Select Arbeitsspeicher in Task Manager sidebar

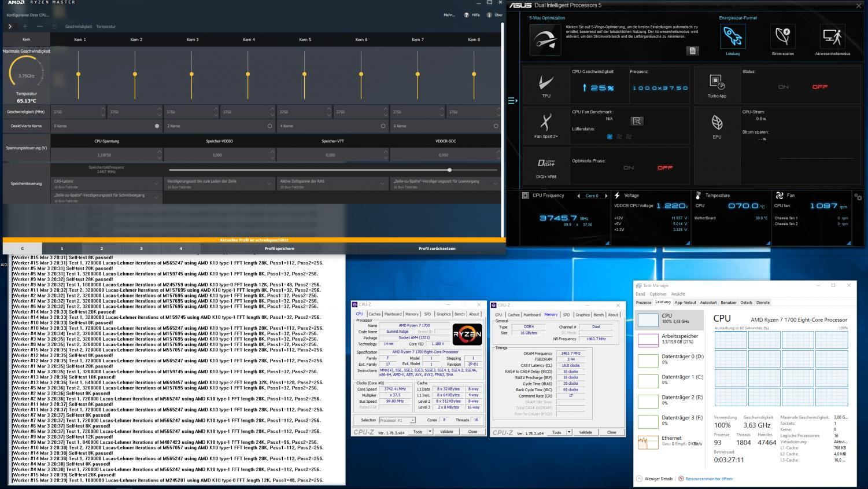coord(670,339)
